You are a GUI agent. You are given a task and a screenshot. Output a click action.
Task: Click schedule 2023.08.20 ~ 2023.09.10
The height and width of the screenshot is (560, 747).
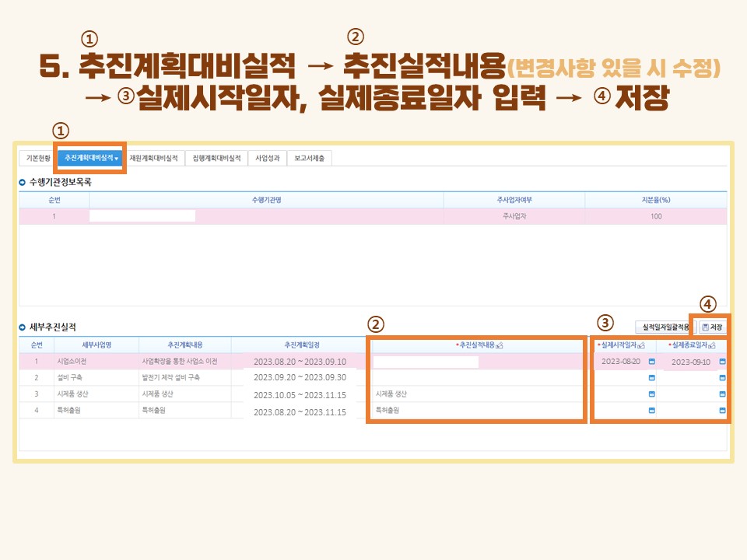point(300,362)
